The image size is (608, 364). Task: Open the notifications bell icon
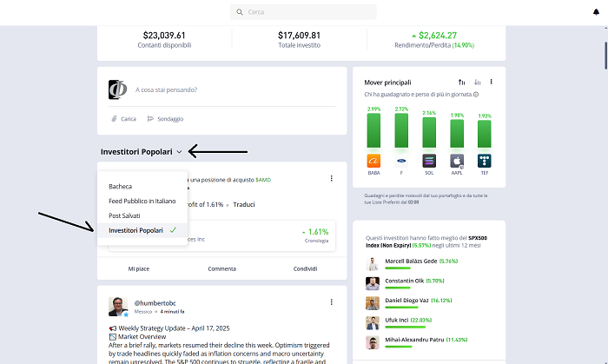coord(596,12)
